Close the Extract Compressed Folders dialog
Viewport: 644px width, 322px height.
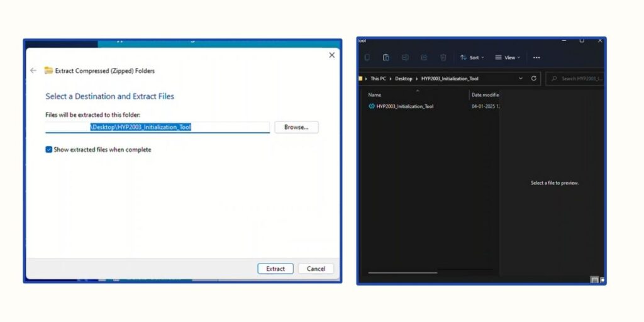click(x=332, y=55)
